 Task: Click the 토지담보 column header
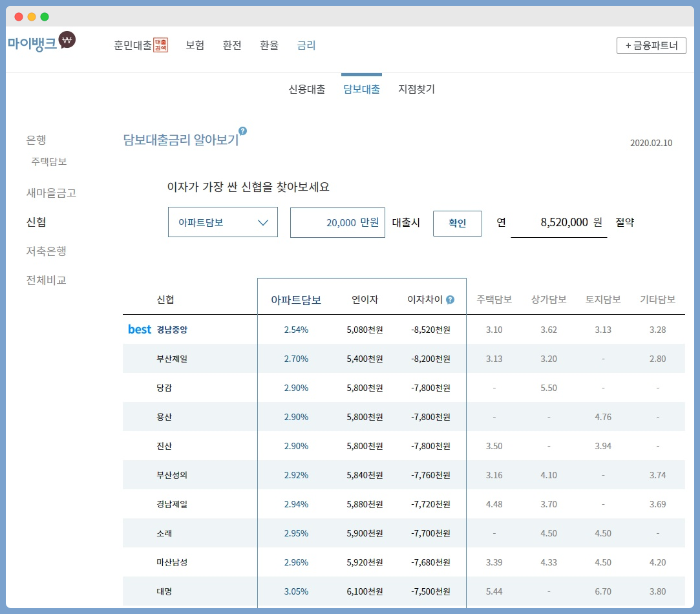[x=603, y=299]
